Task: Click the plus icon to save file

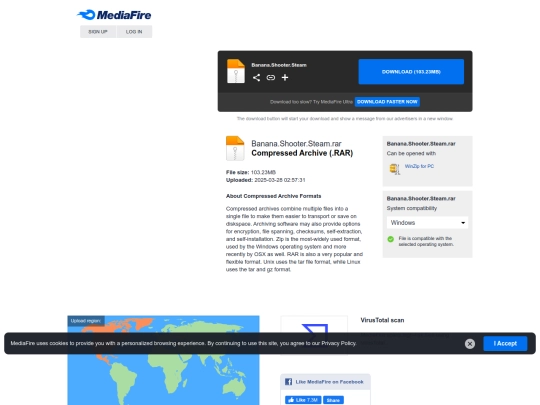Action: coord(285,77)
